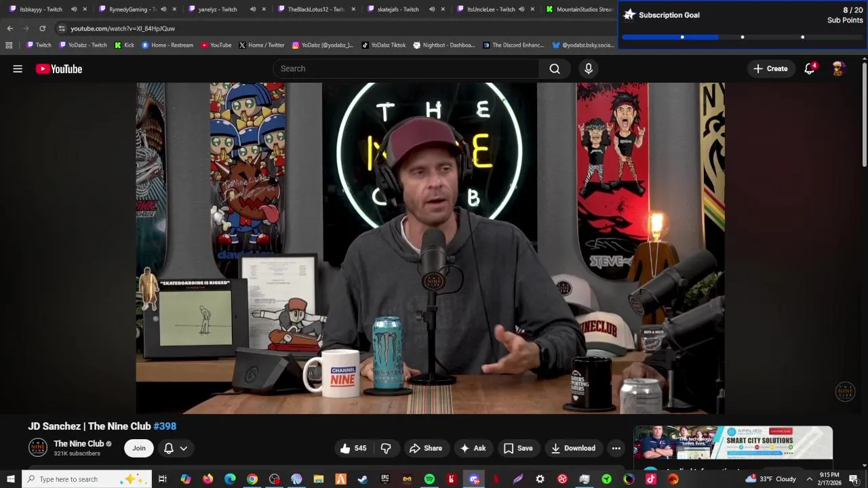
Task: Click the search magnifier button
Action: tap(555, 68)
